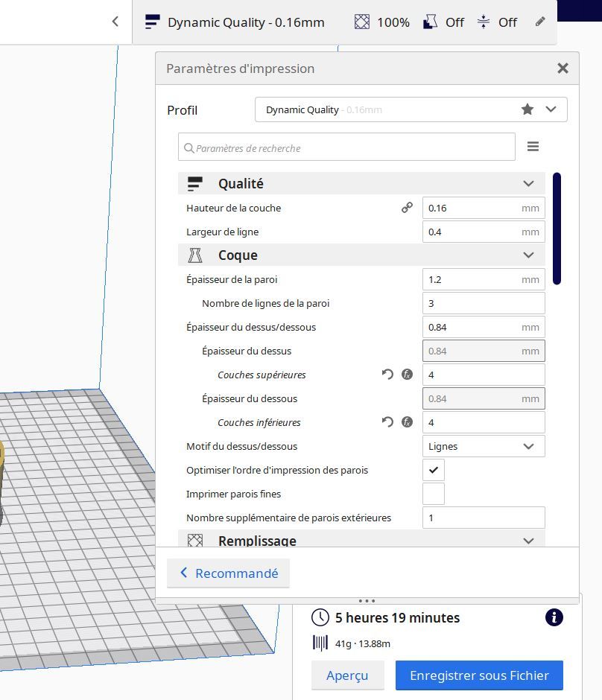This screenshot has width=602, height=700.
Task: Click the link icon for Hauteur de la couche
Action: pyautogui.click(x=407, y=208)
